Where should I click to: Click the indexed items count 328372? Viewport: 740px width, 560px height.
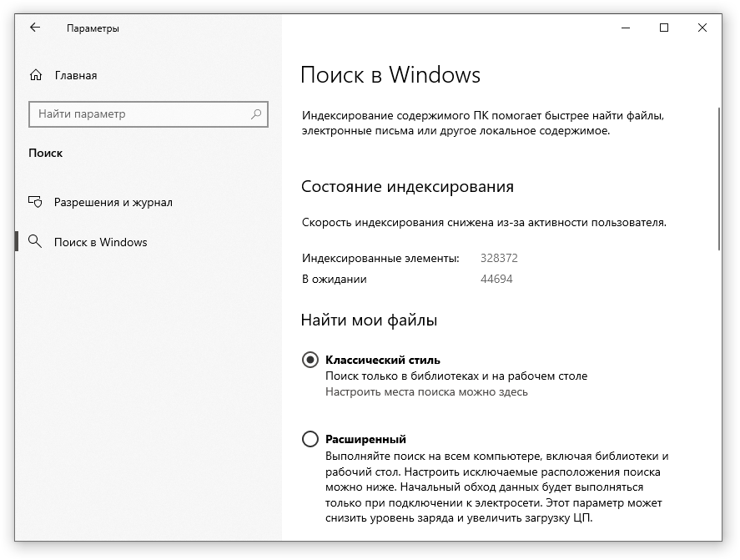click(x=499, y=259)
